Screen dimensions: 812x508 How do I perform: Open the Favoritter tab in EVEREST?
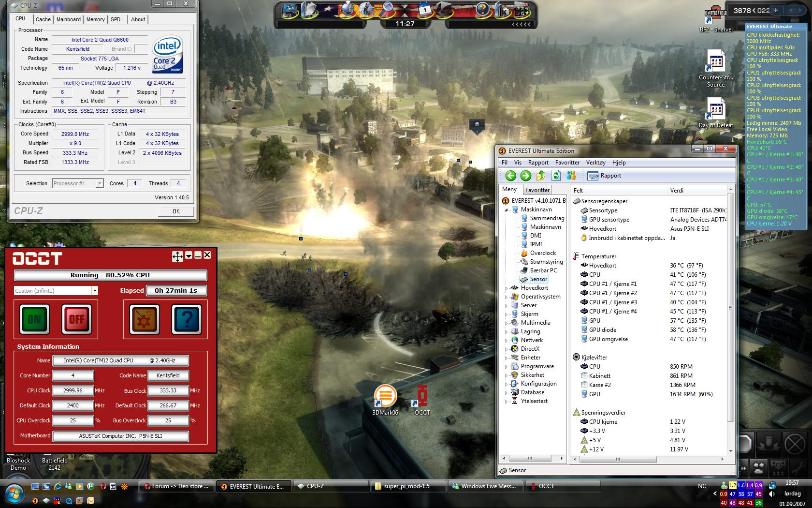(x=537, y=190)
